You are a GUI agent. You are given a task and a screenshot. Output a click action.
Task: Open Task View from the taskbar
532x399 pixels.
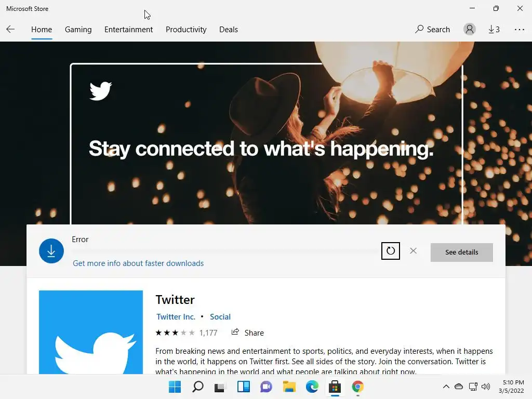pos(220,387)
